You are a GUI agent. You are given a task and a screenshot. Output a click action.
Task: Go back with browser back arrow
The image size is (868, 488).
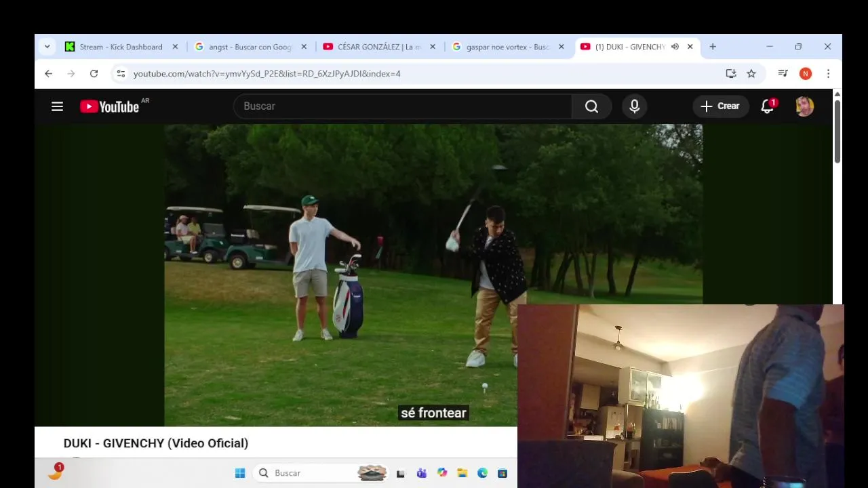[49, 73]
